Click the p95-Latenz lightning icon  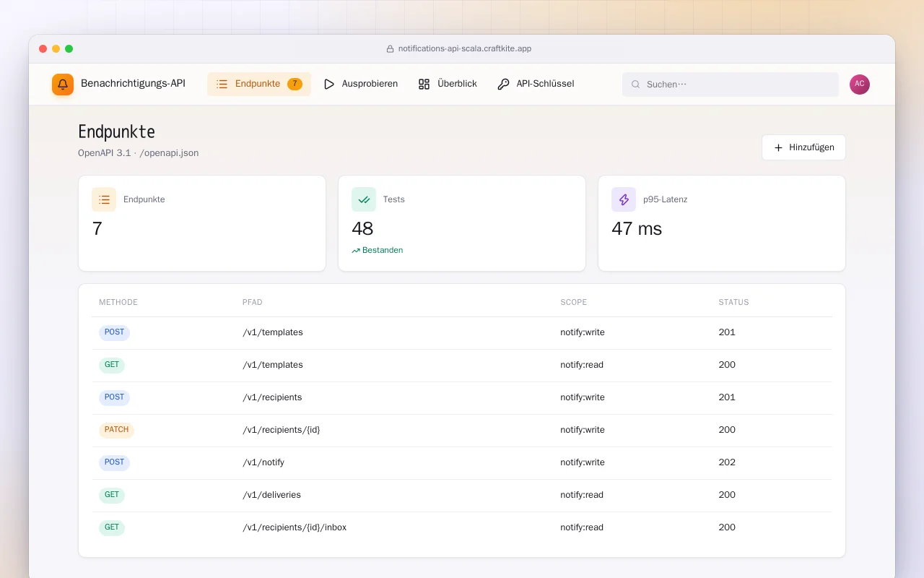(x=624, y=199)
